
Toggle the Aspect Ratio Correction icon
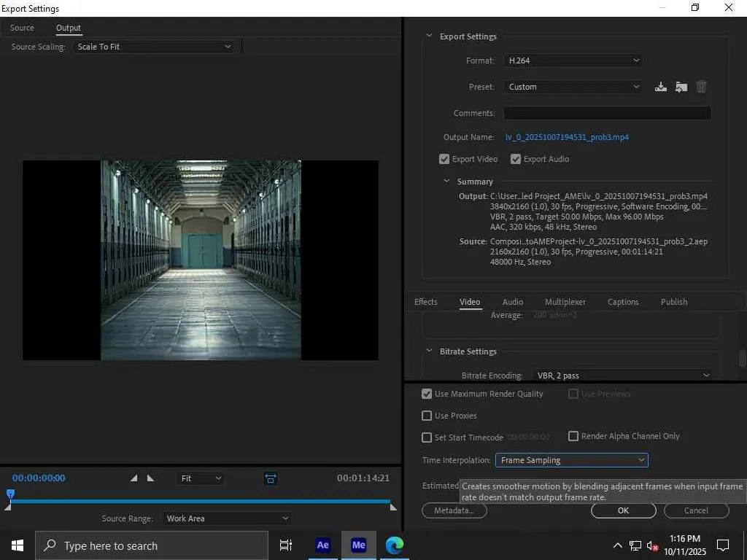(271, 478)
